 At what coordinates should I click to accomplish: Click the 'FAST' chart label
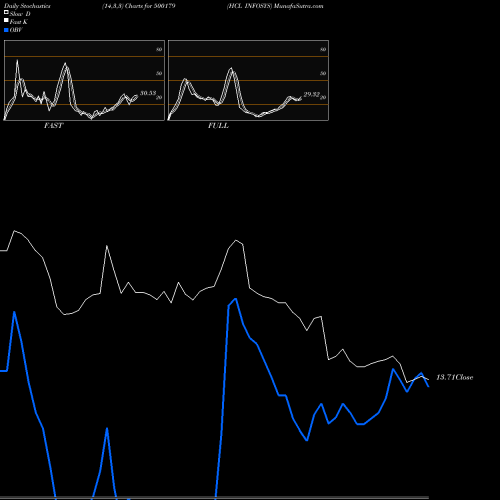[x=53, y=126]
